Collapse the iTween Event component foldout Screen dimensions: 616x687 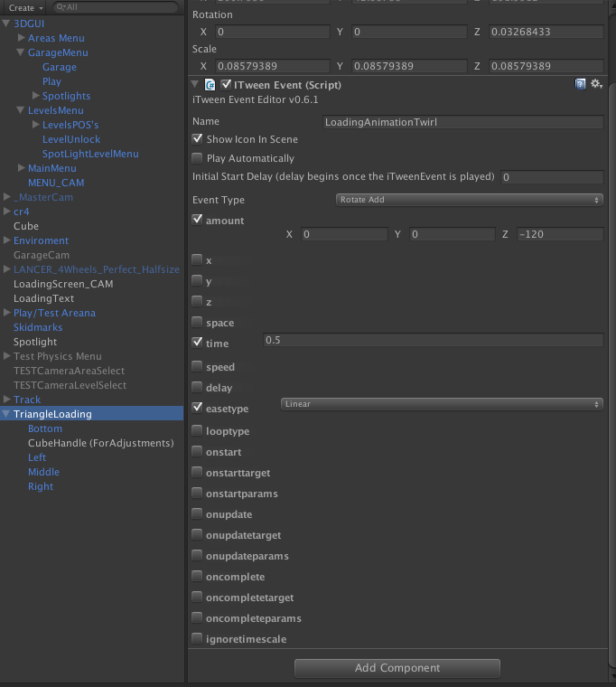click(196, 84)
